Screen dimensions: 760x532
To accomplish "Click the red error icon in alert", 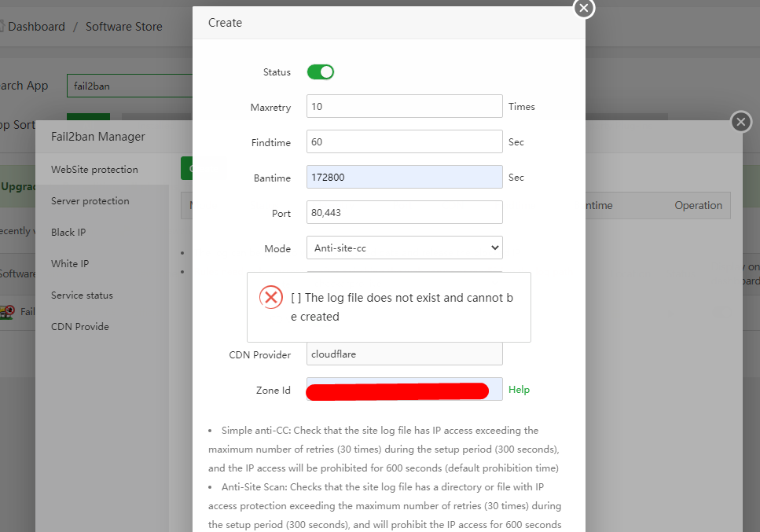I will coord(271,297).
